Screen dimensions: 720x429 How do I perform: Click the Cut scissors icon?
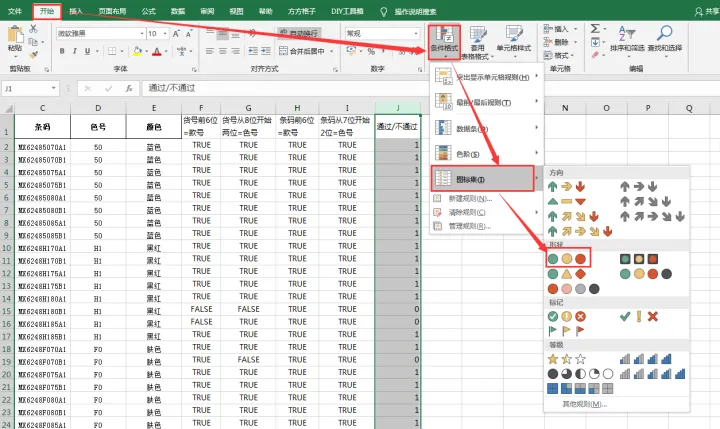(x=33, y=29)
